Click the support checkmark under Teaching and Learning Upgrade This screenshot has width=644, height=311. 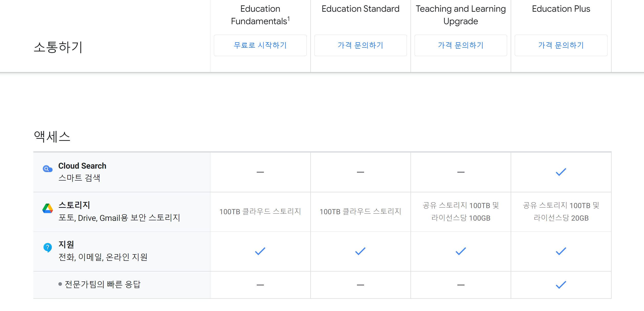click(461, 251)
